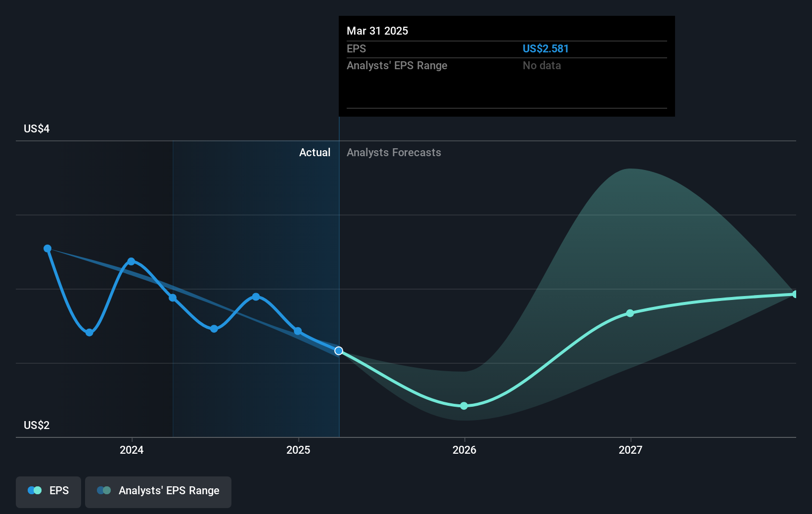Click the 2026 x-axis label
Viewport: 812px width, 514px height.
tap(464, 450)
